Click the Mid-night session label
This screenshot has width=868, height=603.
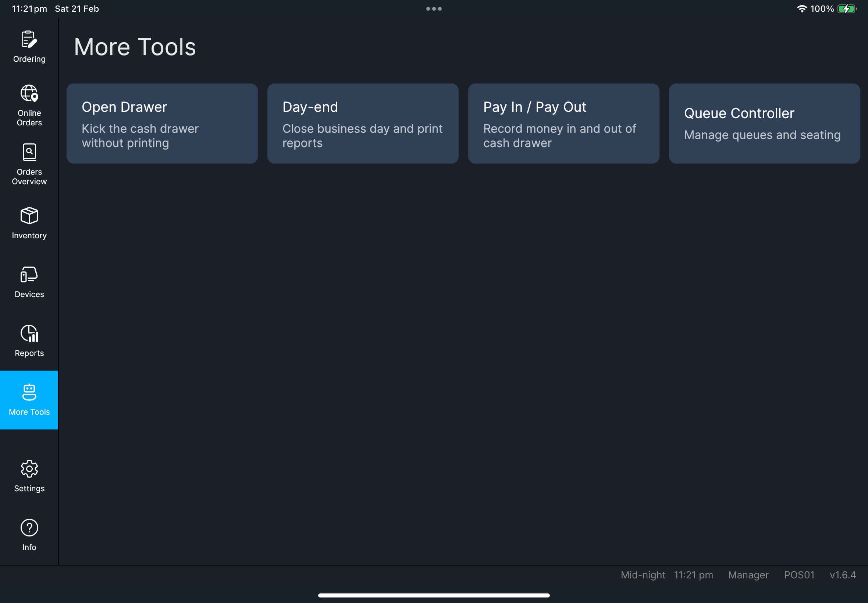pos(643,575)
